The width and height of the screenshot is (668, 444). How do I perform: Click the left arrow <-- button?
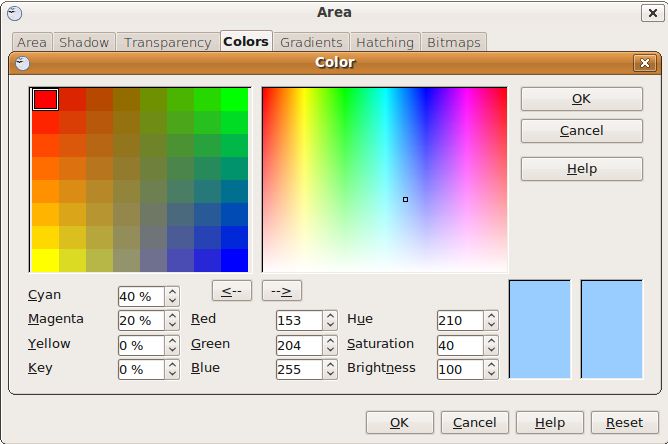click(232, 291)
